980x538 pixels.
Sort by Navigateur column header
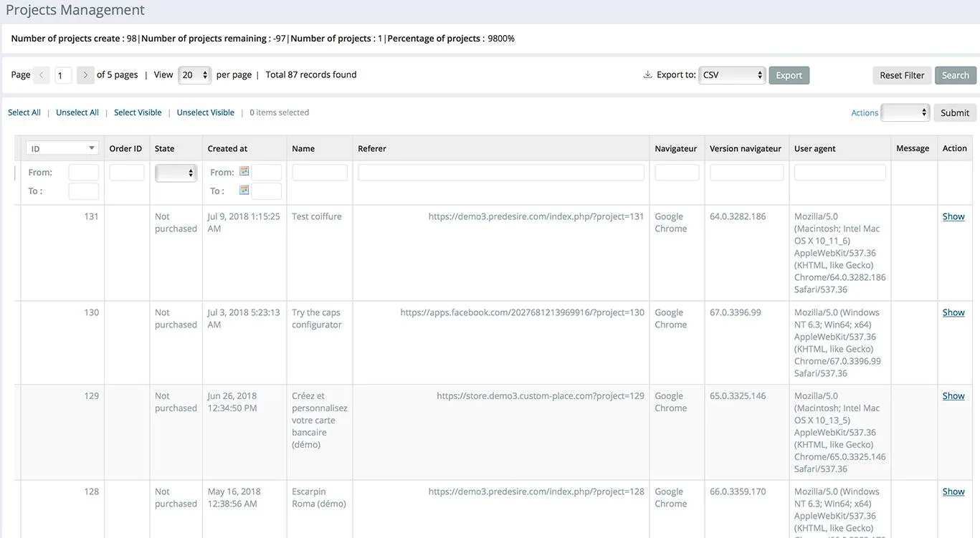[x=675, y=148]
